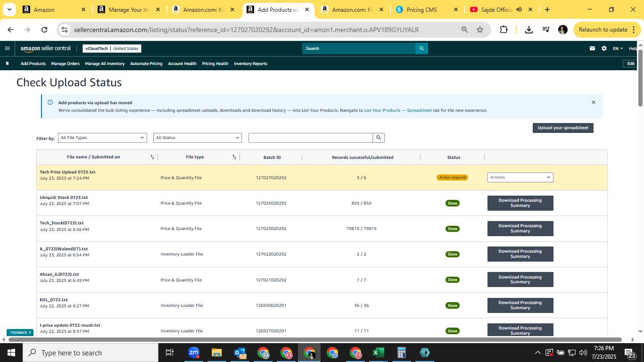
Task: Download Processing Summary for IL_0723(Waleed)(T)
Action: coord(520,254)
